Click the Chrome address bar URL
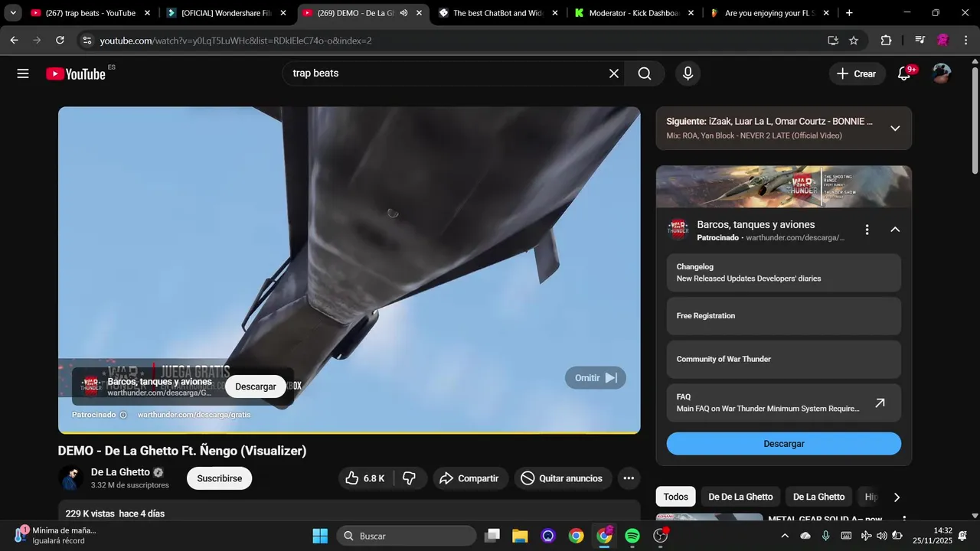Viewport: 980px width, 551px height. click(x=236, y=41)
